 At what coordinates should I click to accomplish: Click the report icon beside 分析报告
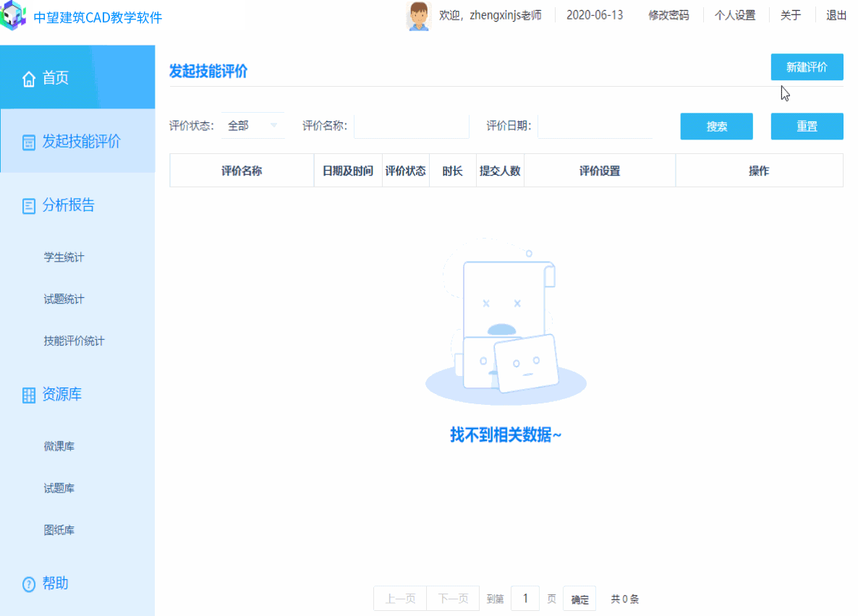(28, 206)
